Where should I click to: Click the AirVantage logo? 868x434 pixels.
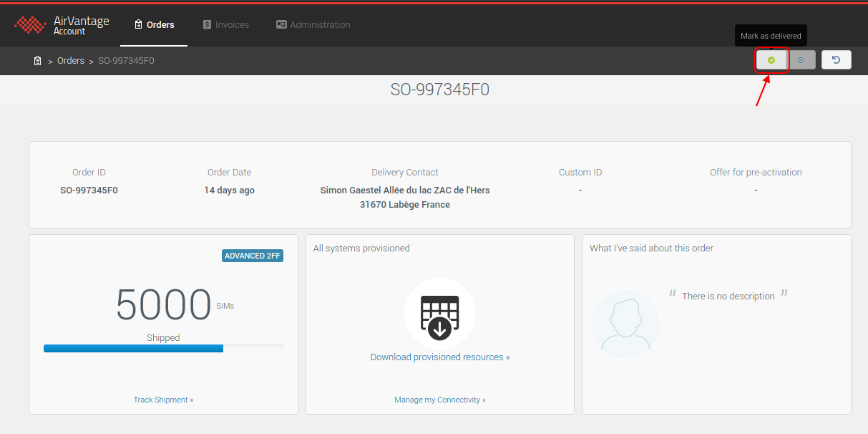click(x=62, y=25)
